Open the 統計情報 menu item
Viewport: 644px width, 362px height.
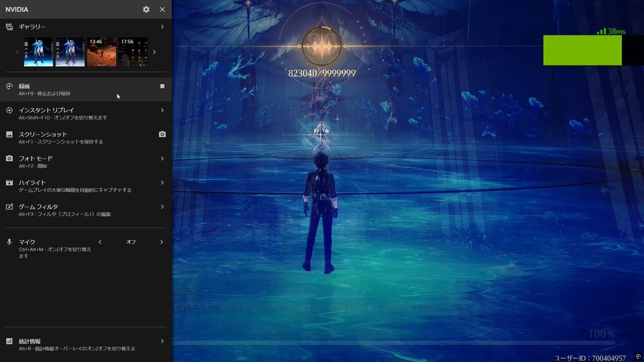[x=86, y=345]
